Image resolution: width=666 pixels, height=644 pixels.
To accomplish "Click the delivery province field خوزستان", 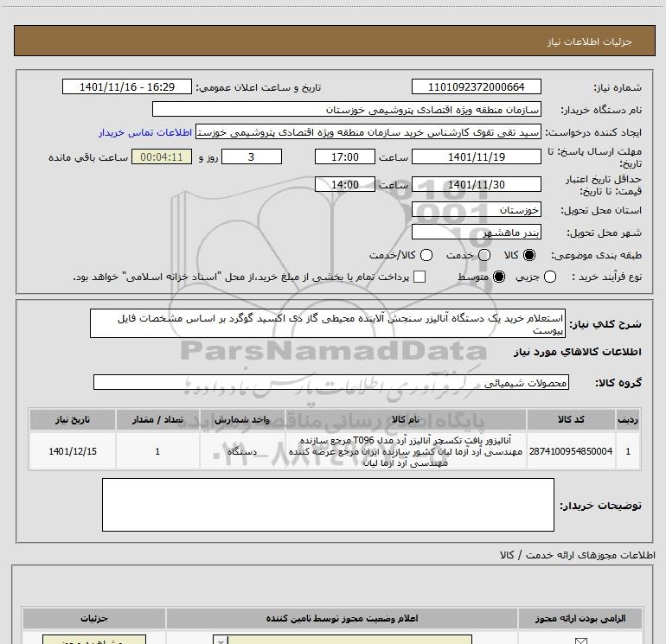I will tap(476, 210).
